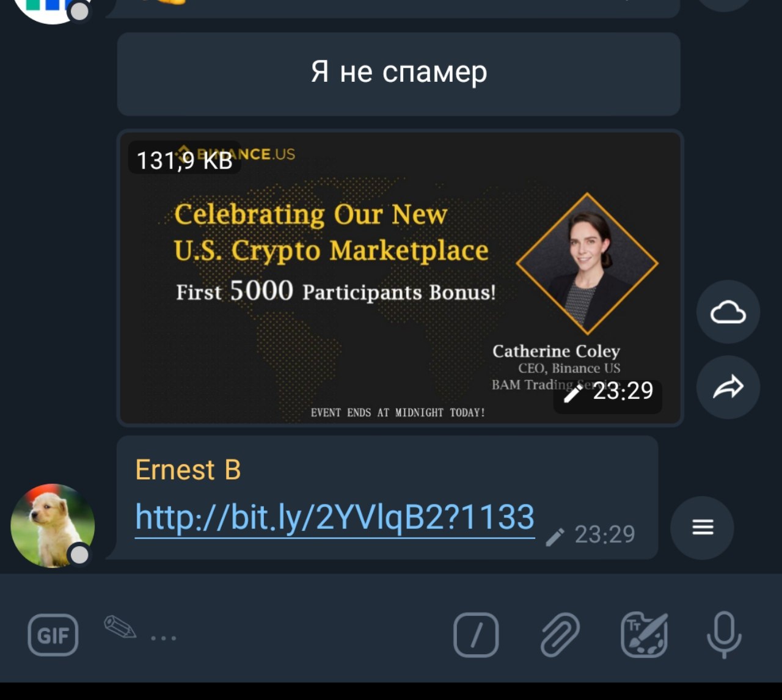Open the bit.ly/2YVlqB2?1133 link
Screen dimensions: 782x700
point(335,518)
